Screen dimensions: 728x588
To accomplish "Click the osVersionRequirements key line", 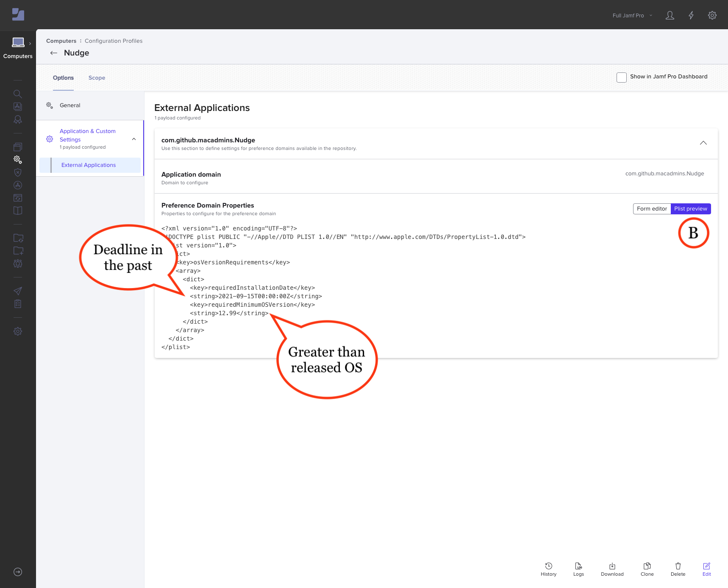I will click(x=233, y=263).
